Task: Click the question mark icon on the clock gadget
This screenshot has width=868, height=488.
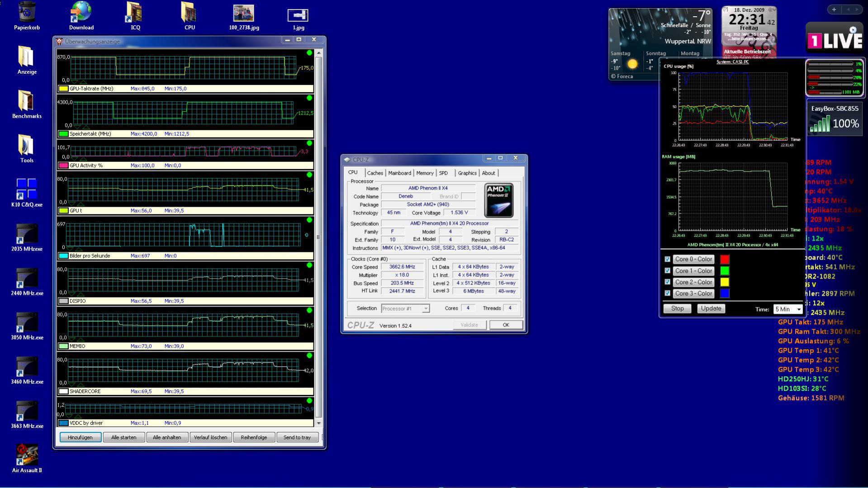Action: (726, 9)
